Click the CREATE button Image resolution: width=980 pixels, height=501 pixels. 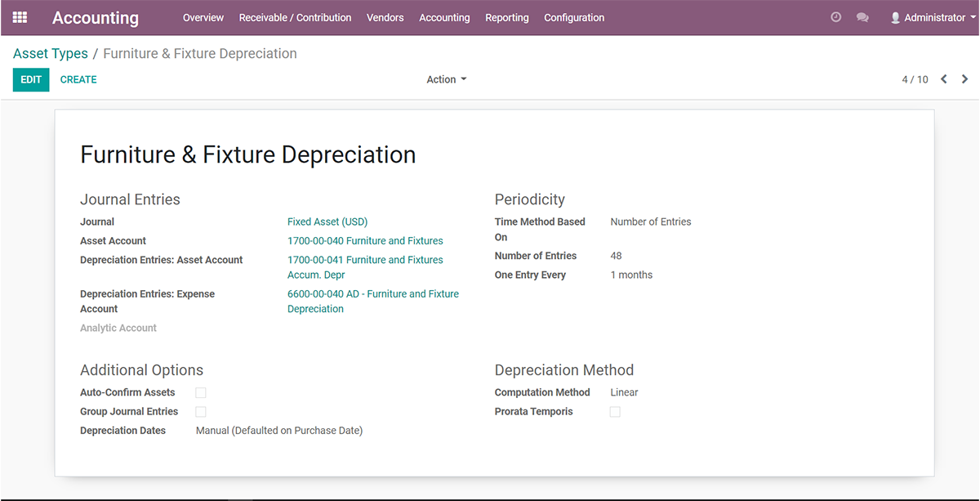78,79
